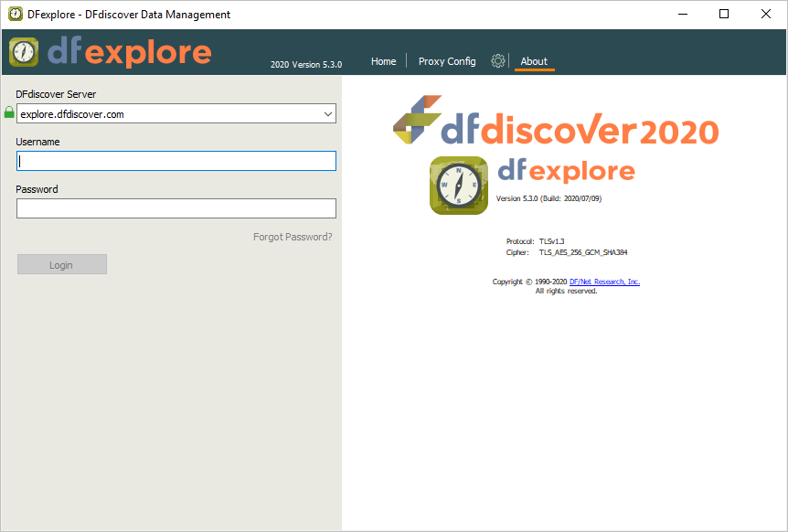Maximize the DFexplore window
Image resolution: width=788 pixels, height=532 pixels.
tap(724, 15)
